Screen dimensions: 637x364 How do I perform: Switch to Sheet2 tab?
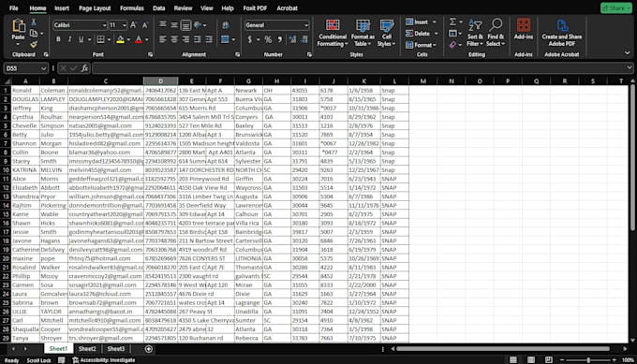coord(87,349)
